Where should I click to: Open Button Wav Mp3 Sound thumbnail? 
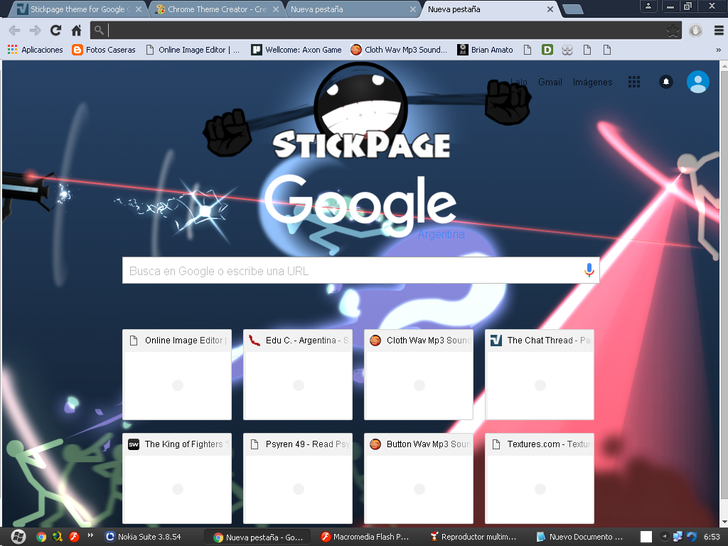pyautogui.click(x=419, y=479)
